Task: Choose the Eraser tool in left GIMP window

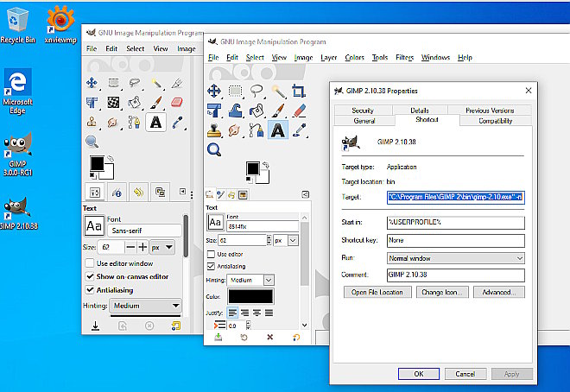Action: pos(177,102)
